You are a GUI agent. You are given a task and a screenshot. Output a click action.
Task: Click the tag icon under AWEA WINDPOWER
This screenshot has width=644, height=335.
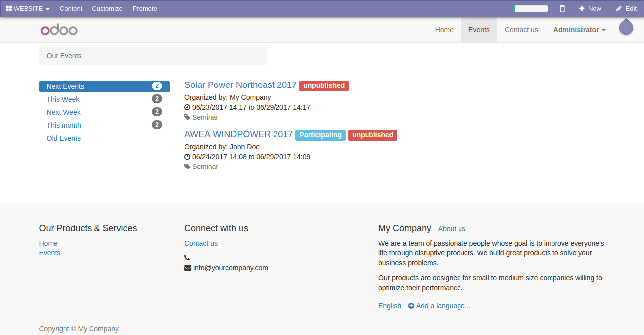(x=187, y=167)
